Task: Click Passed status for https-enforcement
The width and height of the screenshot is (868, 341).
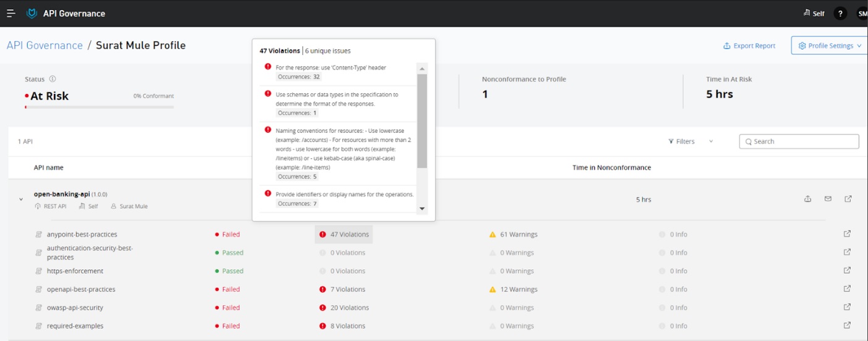Action: point(229,271)
